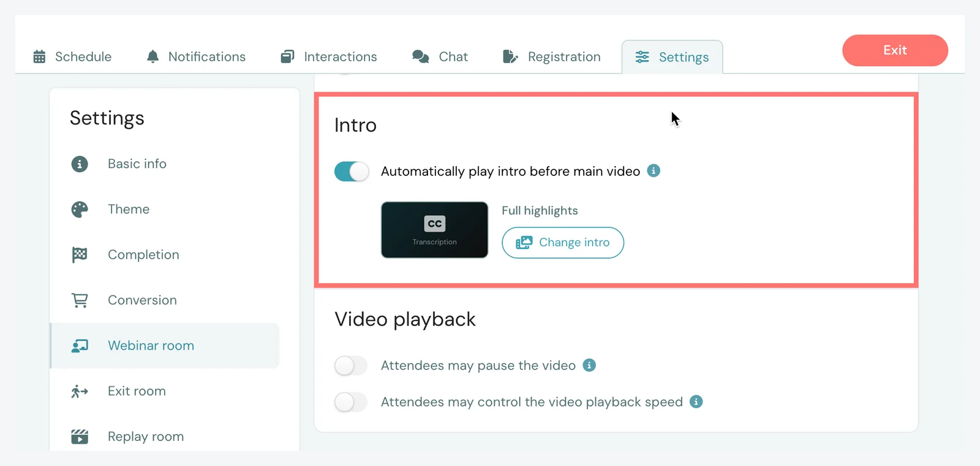This screenshot has height=466, width=980.
Task: Disable automatically play intro toggle
Action: (x=352, y=171)
